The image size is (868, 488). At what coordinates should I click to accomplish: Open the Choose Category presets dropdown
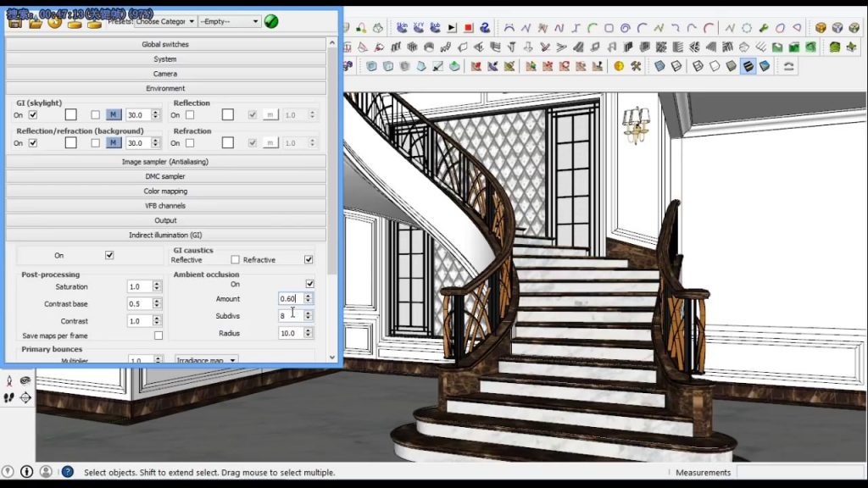point(165,21)
